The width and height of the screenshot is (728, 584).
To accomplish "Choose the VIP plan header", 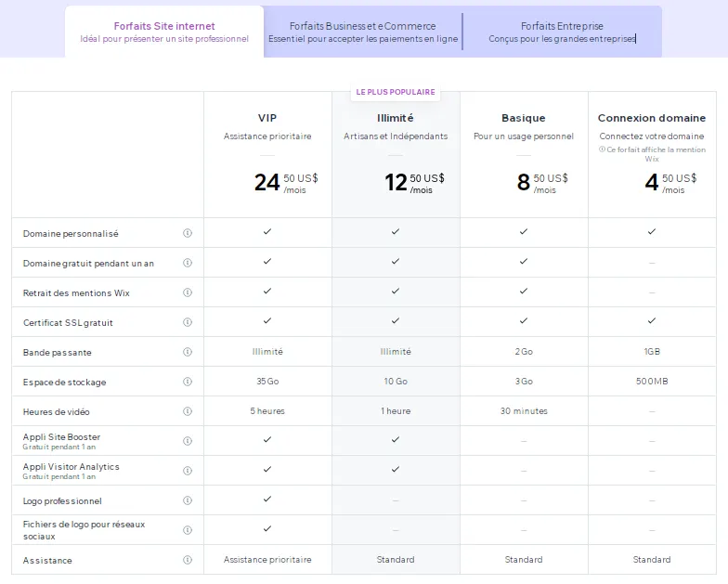I will (267, 118).
